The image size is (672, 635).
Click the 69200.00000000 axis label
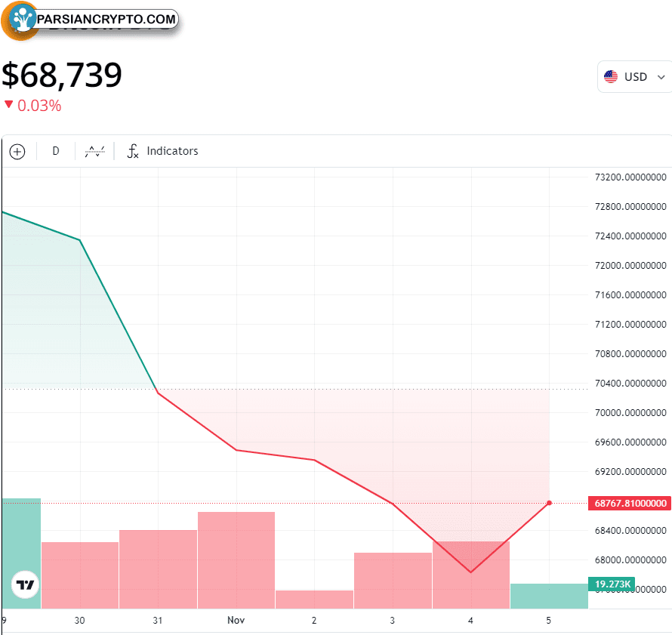coord(630,471)
